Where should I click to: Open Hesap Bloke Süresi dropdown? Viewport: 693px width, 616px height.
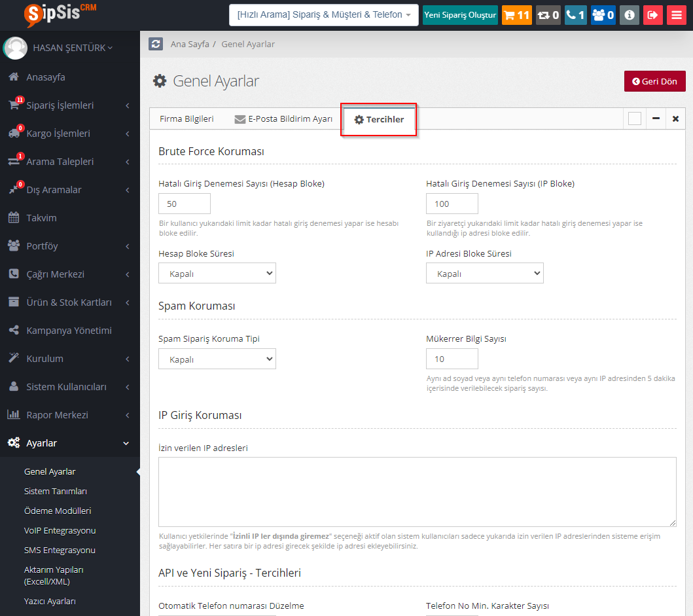tap(217, 274)
